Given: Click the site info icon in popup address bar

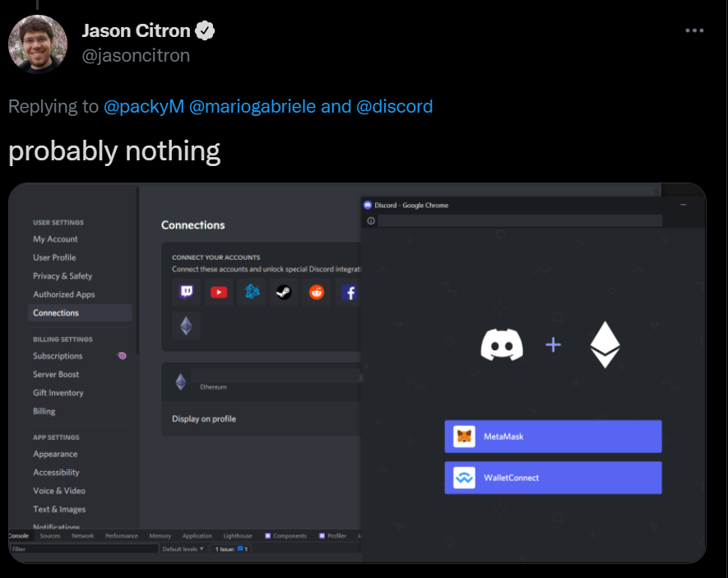Looking at the screenshot, I should [x=371, y=221].
